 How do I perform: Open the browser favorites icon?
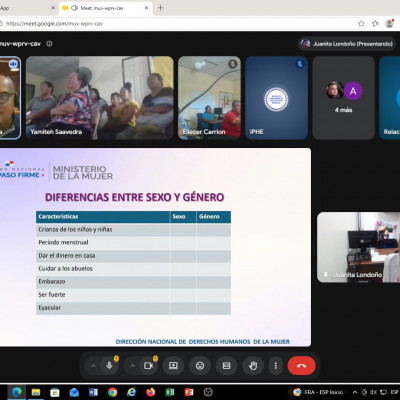click(x=375, y=23)
